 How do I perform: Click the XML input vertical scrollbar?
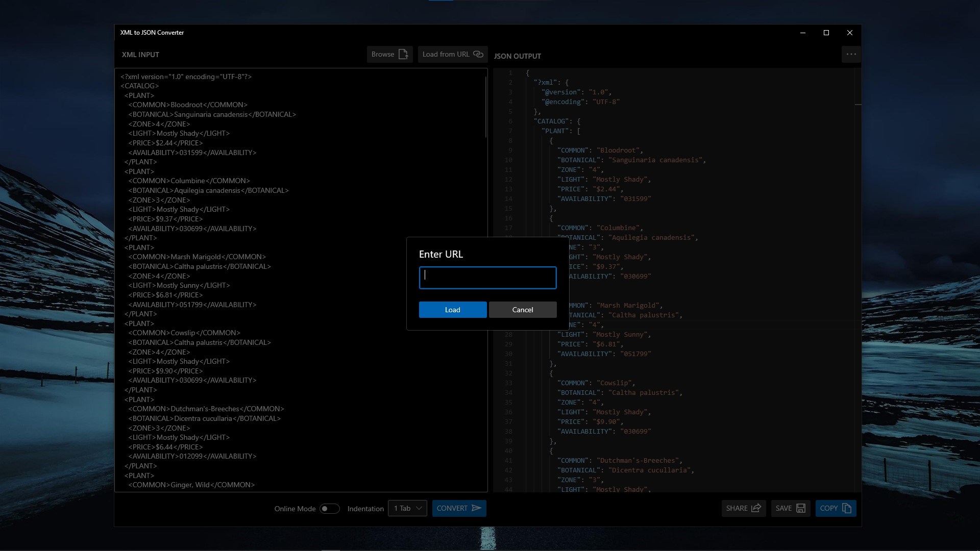pyautogui.click(x=486, y=107)
